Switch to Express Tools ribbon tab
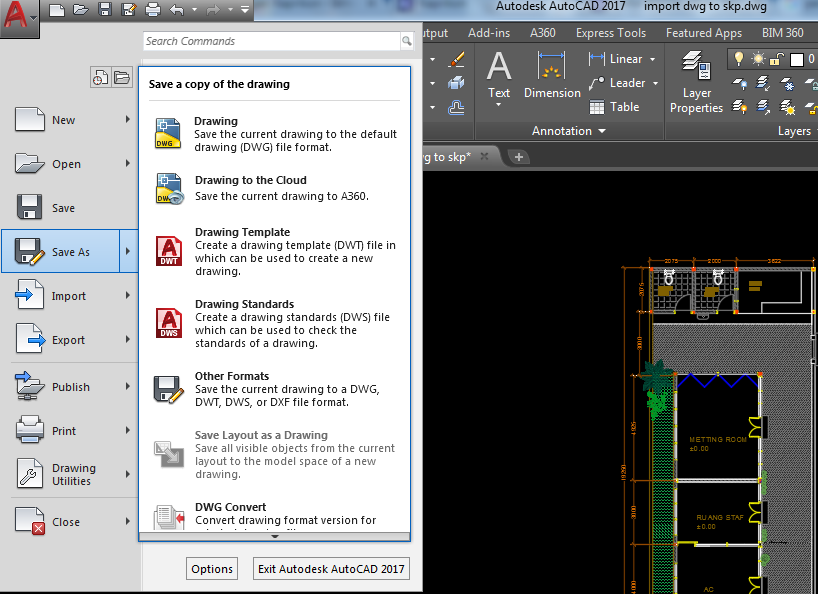The height and width of the screenshot is (594, 818). pos(611,33)
